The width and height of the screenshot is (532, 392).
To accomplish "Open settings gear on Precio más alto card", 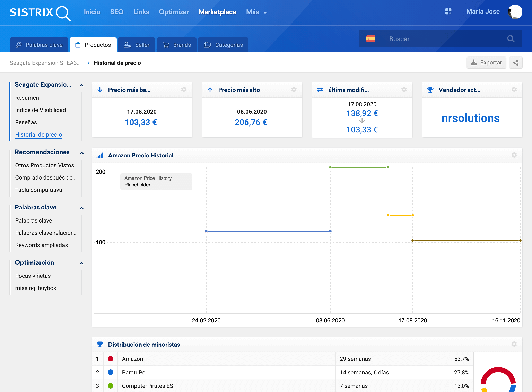I will click(x=294, y=89).
